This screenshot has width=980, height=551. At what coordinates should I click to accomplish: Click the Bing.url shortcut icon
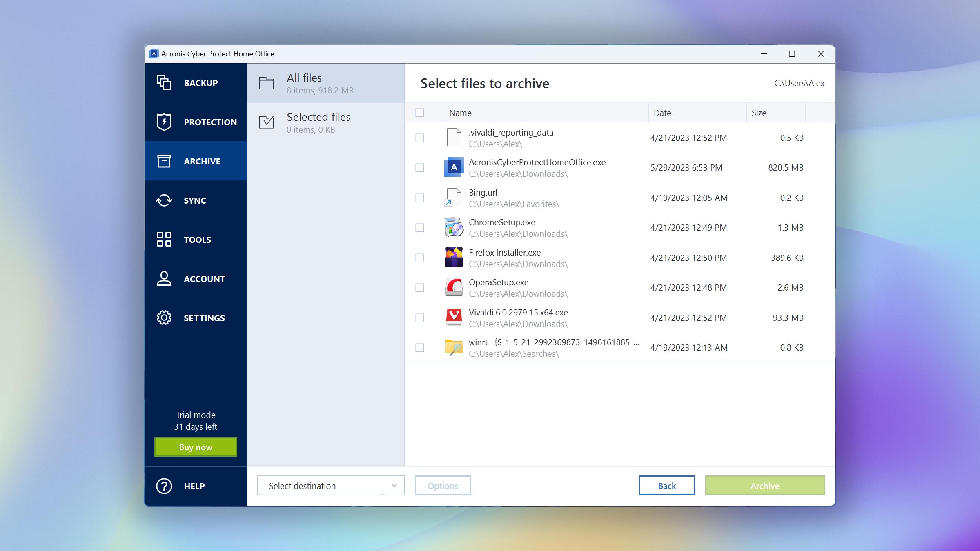click(454, 198)
